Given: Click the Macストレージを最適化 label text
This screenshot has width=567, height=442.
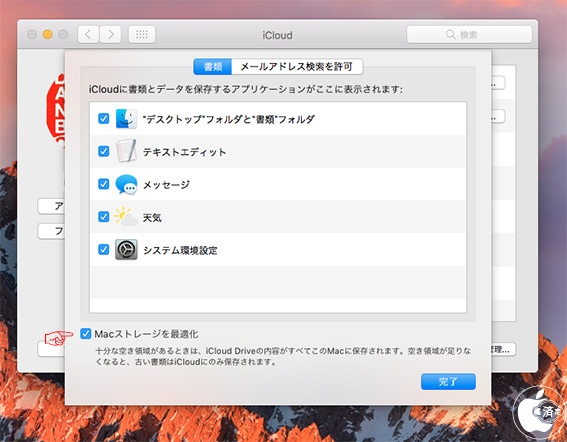Looking at the screenshot, I should click(146, 334).
